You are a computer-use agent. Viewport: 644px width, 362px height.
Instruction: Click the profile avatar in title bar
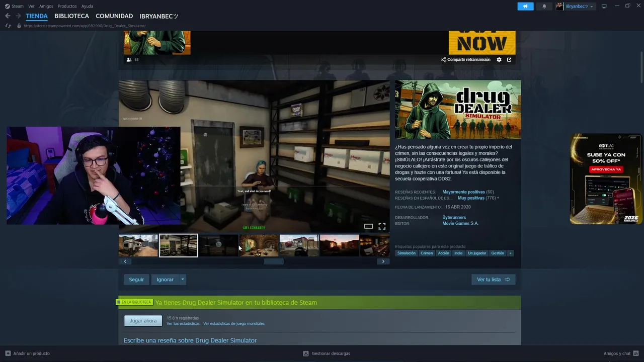[x=559, y=6]
